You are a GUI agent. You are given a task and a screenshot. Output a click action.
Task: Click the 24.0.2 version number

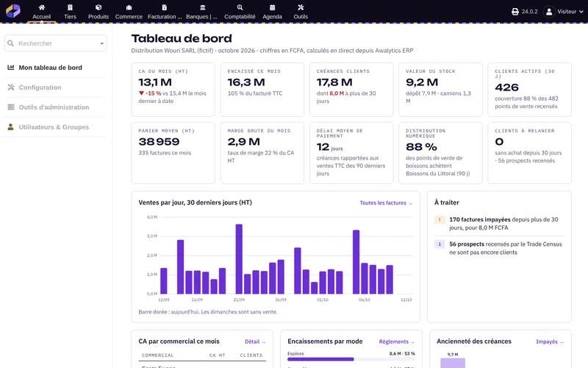pos(529,12)
